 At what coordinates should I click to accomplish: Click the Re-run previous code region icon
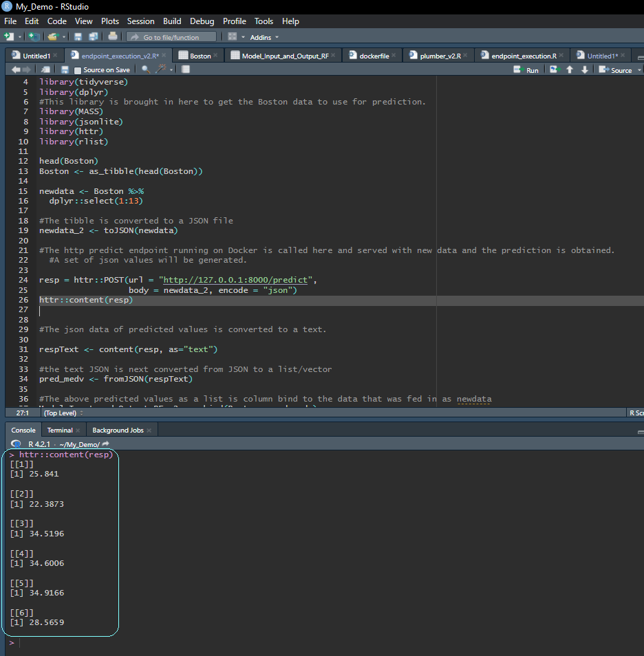[554, 69]
